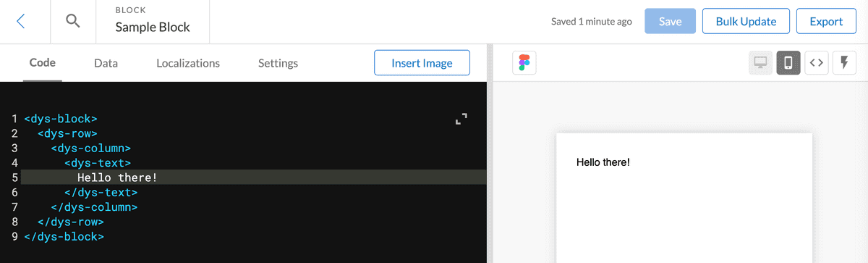The height and width of the screenshot is (263, 868).
Task: Export the block
Action: coord(826,21)
